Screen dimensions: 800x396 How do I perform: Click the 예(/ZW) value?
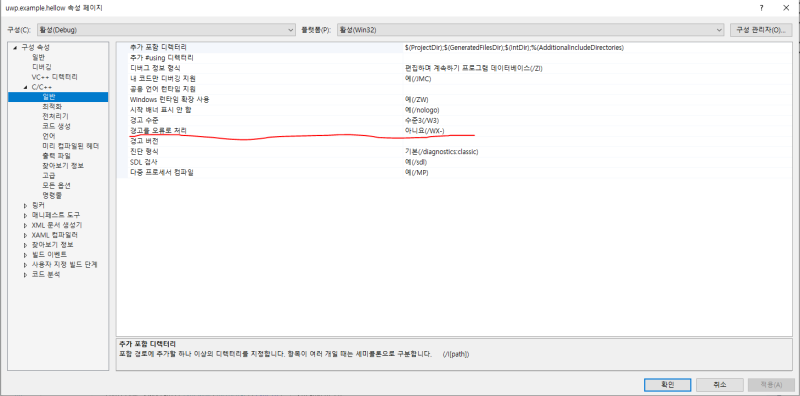pos(416,100)
